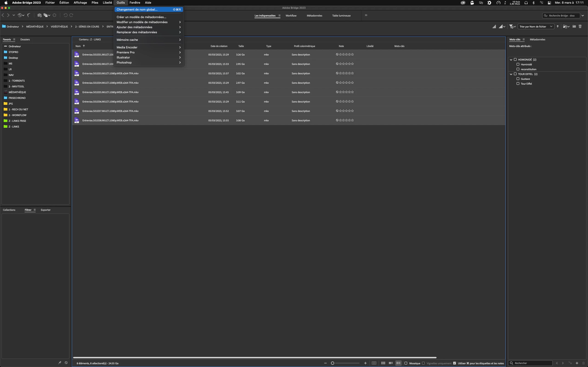
Task: Uncheck Utiliser ⌘ pour les étiquettes option
Action: (455, 363)
